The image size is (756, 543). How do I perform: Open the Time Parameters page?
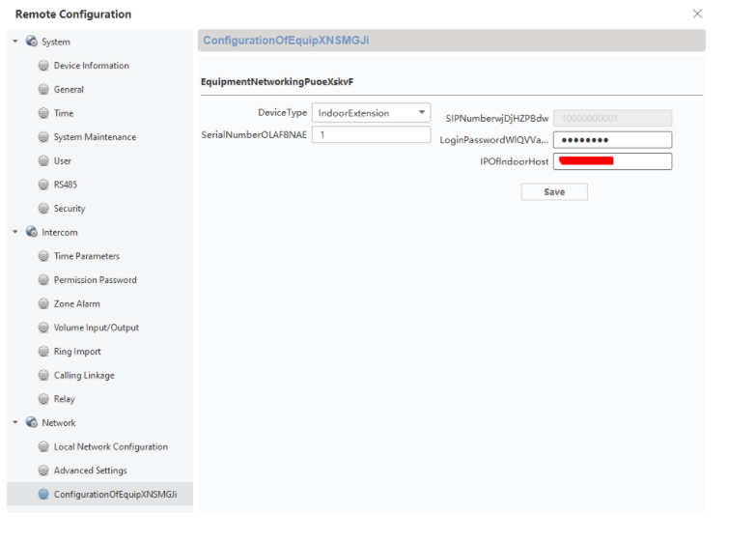(86, 256)
